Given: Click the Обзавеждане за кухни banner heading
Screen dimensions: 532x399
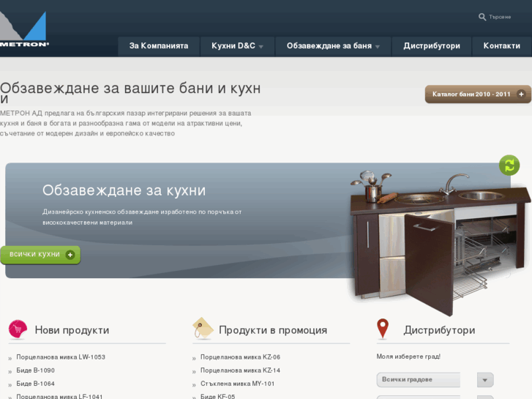Looking at the screenshot, I should pos(124,190).
